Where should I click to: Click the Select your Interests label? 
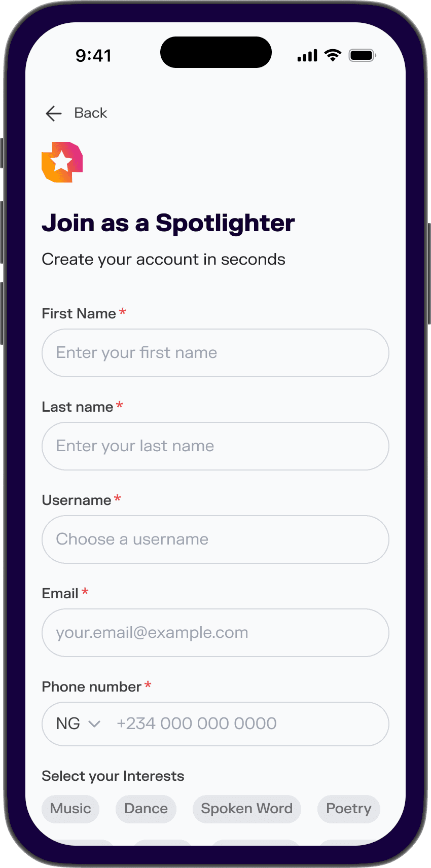[x=113, y=776]
